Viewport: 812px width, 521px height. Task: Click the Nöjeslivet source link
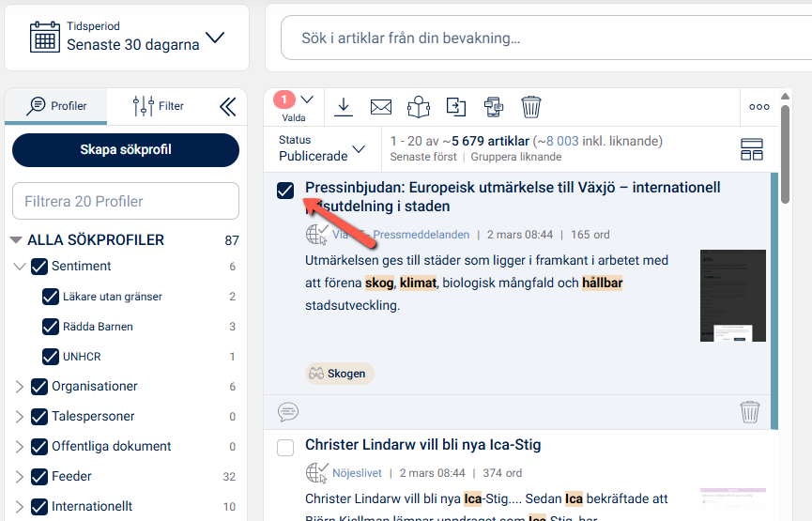357,473
